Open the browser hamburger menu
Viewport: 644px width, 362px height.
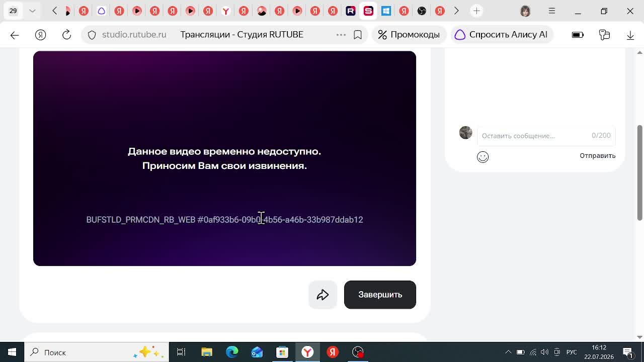[x=552, y=11]
